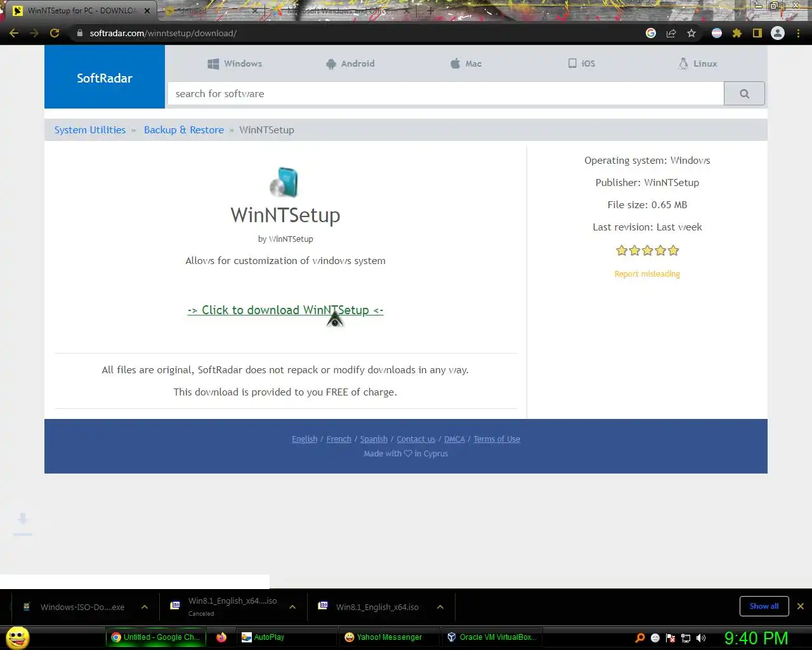This screenshot has width=812, height=650.
Task: Select the iOS platform tab
Action: pos(582,63)
